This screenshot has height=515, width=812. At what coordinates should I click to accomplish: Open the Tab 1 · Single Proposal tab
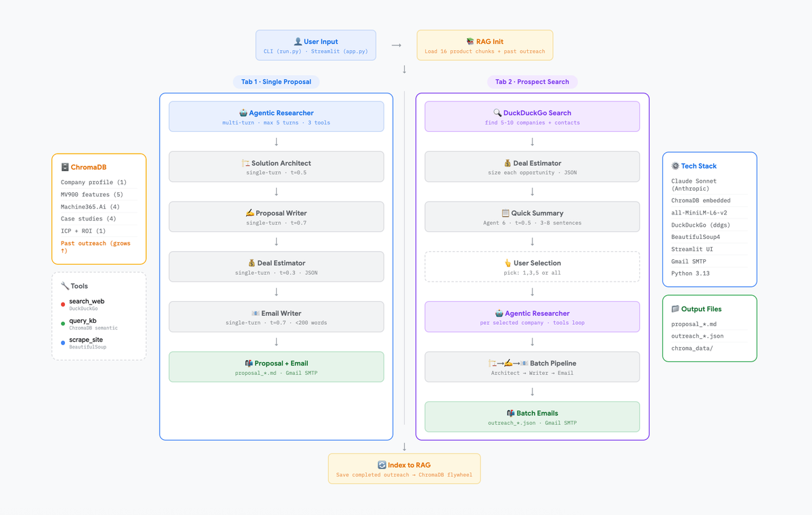pyautogui.click(x=276, y=82)
